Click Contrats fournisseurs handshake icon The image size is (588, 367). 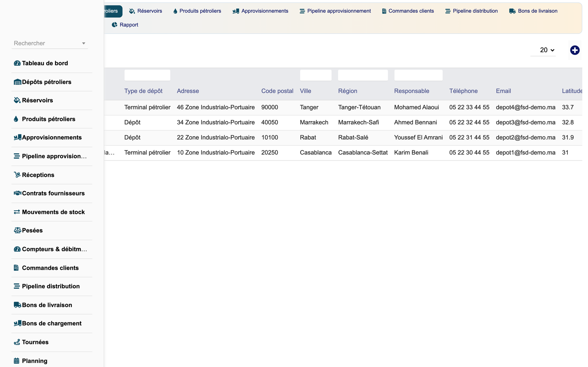tap(18, 193)
